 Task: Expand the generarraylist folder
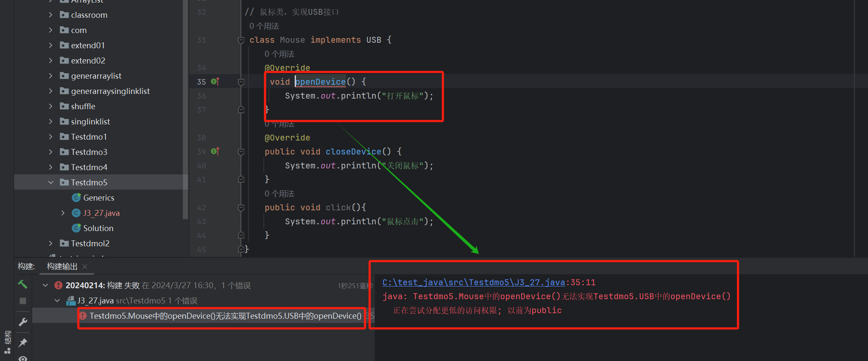51,76
